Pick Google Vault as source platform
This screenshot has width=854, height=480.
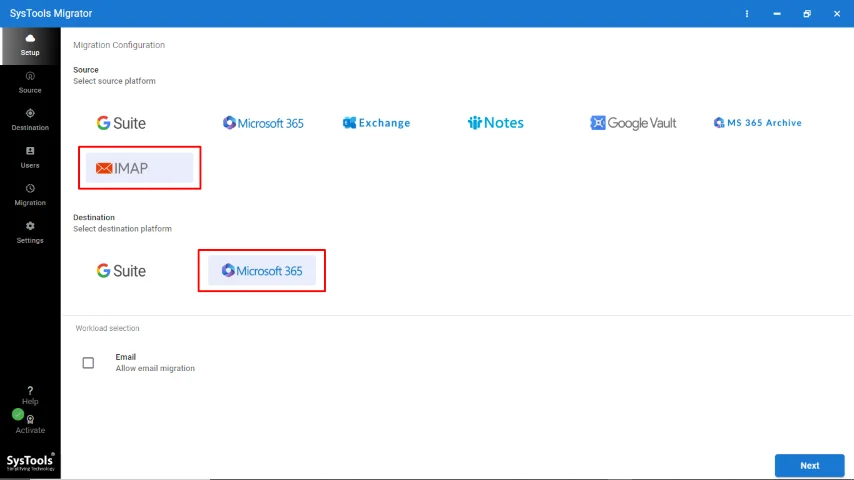pos(633,123)
